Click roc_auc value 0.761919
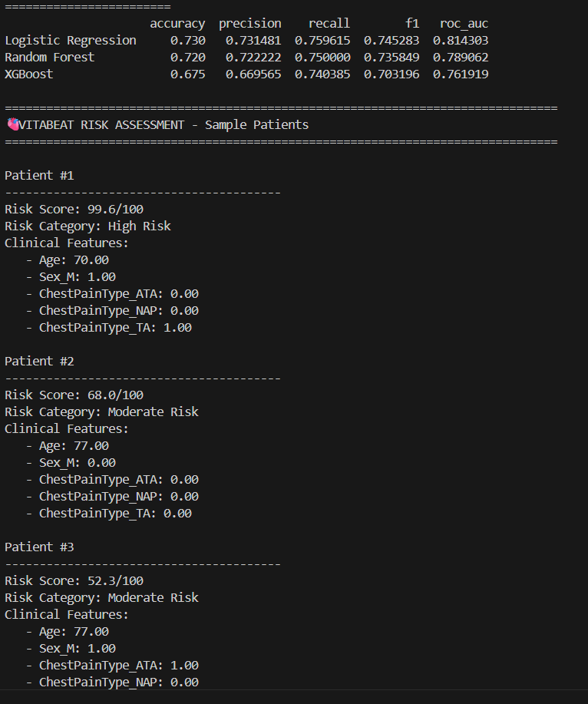588x704 pixels. [461, 74]
